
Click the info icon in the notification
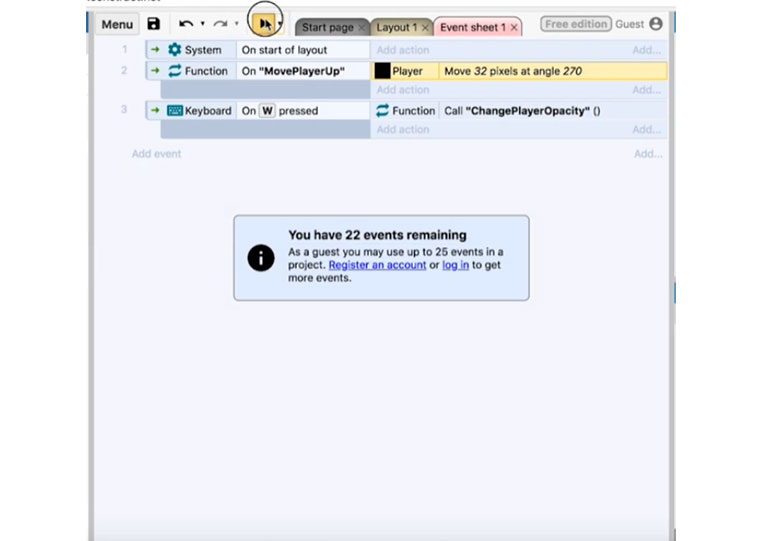click(x=261, y=258)
